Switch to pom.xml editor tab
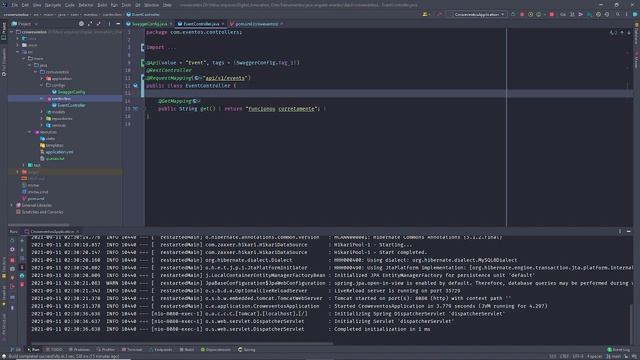 click(256, 24)
